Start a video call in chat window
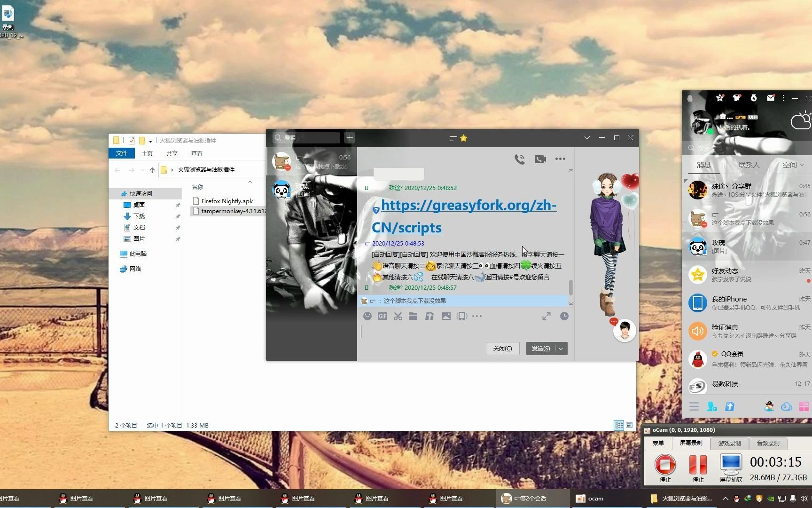Image resolution: width=812 pixels, height=508 pixels. tap(540, 159)
